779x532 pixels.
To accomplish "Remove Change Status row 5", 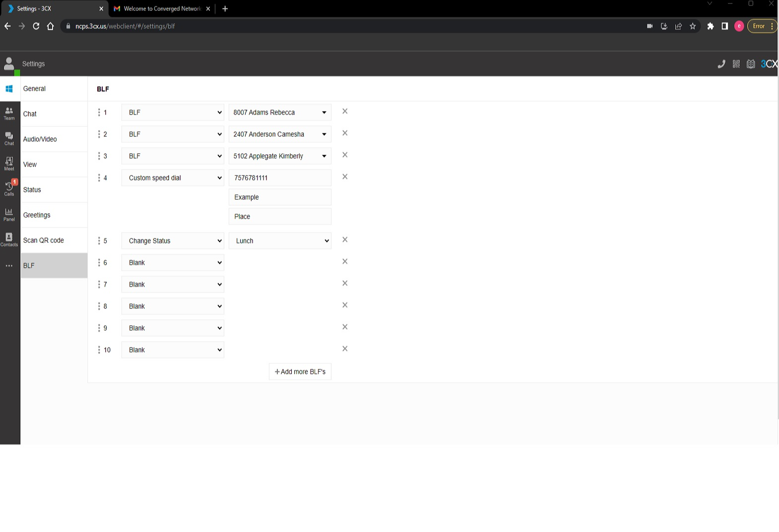I will pos(345,240).
